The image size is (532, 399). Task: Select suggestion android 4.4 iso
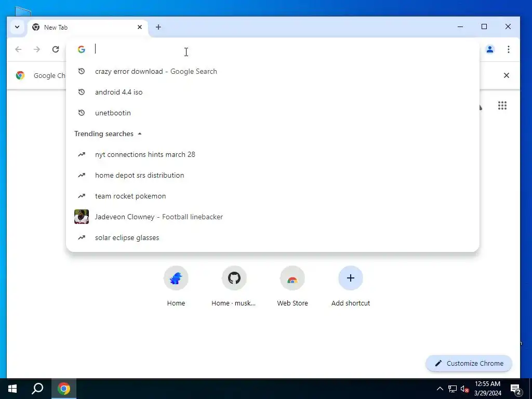(x=272, y=92)
